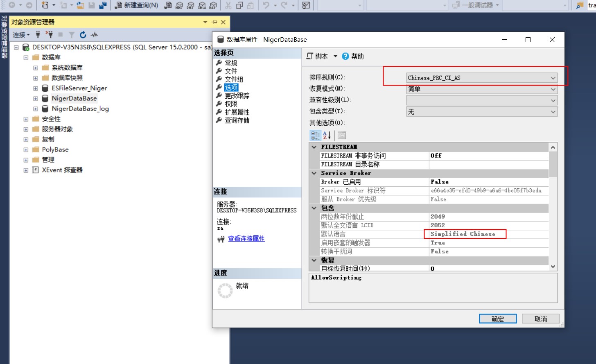Select the 复制 folder
This screenshot has height=364, width=596.
click(48, 139)
